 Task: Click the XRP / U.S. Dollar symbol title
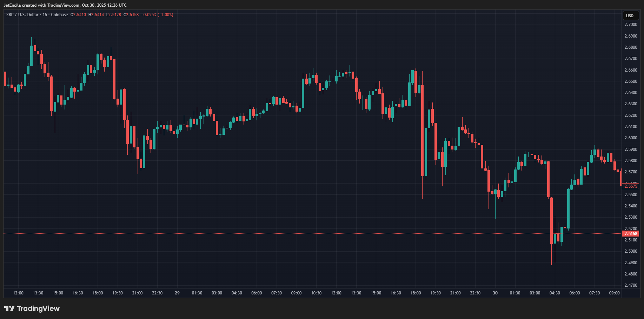tap(22, 15)
